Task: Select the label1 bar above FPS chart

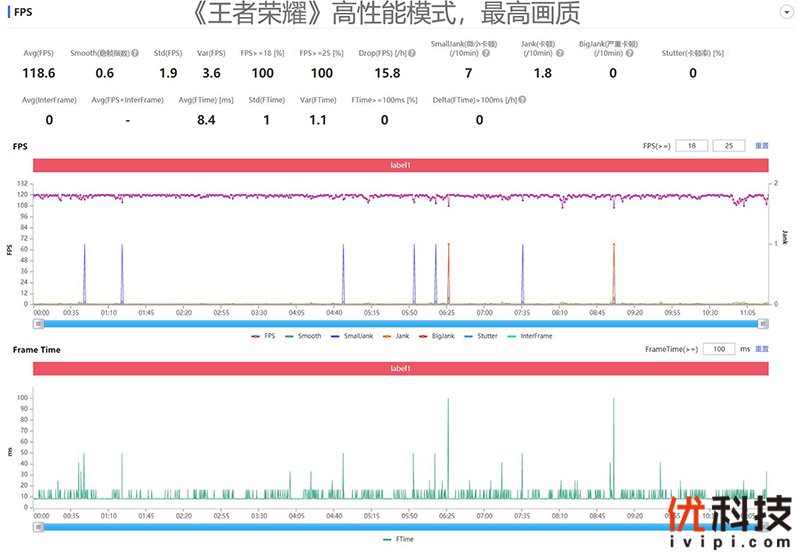Action: pyautogui.click(x=400, y=165)
